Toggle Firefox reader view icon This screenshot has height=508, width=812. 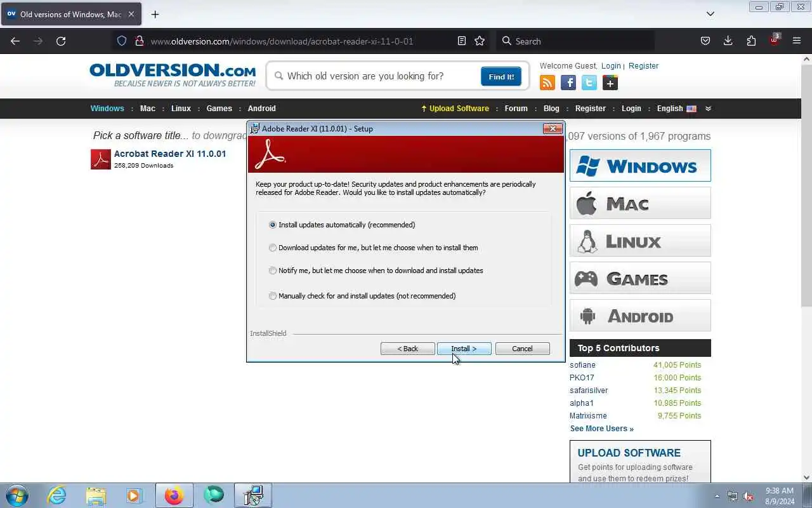pyautogui.click(x=462, y=41)
